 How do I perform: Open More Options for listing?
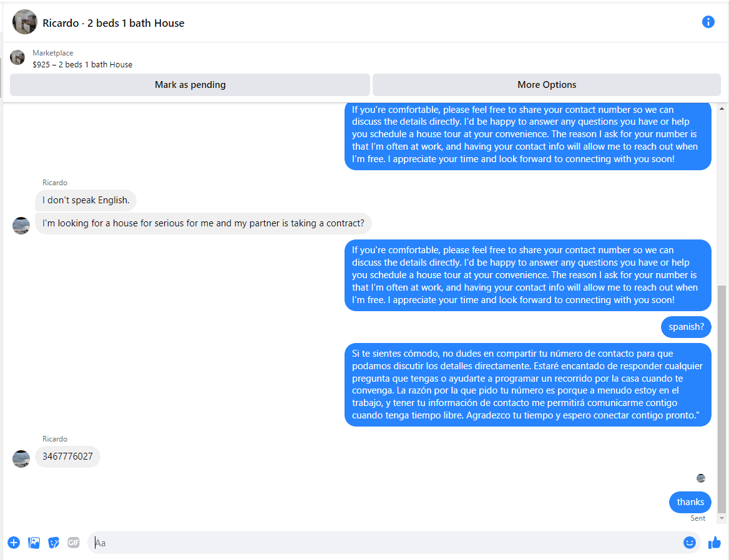[x=546, y=85]
